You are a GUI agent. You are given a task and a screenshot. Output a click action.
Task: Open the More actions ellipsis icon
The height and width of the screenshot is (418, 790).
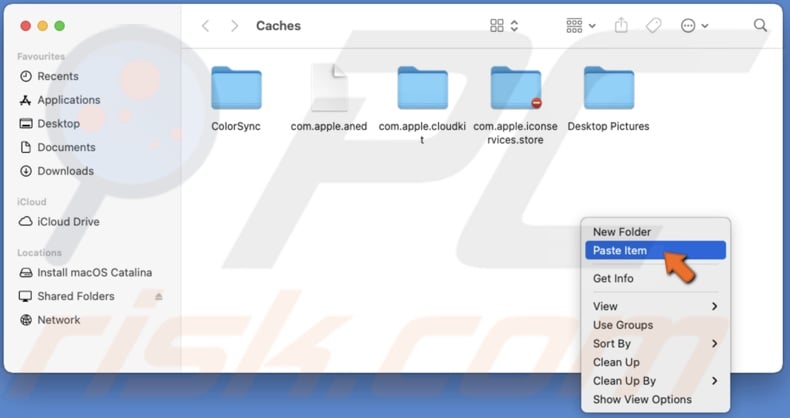point(688,26)
